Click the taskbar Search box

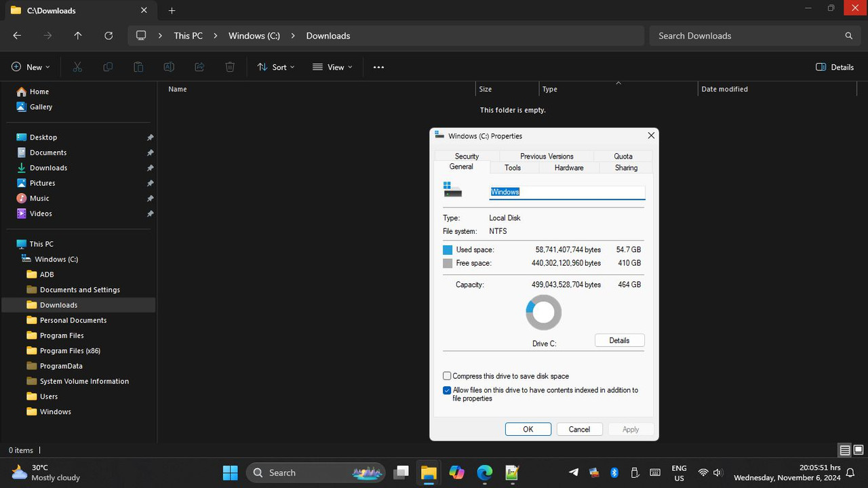click(x=315, y=472)
